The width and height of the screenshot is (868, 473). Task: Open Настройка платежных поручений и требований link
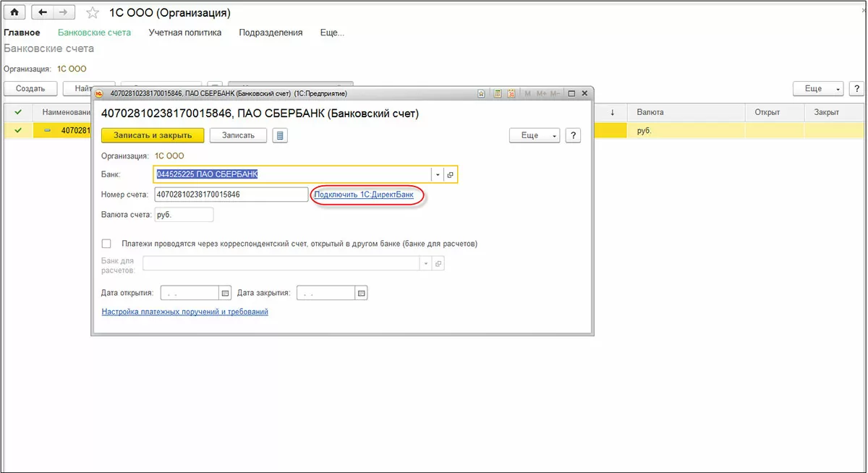coord(185,312)
